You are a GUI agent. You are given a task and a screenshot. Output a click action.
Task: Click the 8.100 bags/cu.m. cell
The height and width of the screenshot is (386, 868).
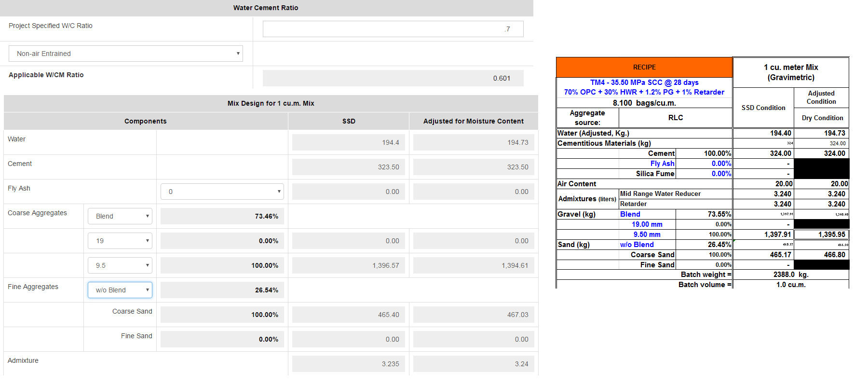point(644,103)
